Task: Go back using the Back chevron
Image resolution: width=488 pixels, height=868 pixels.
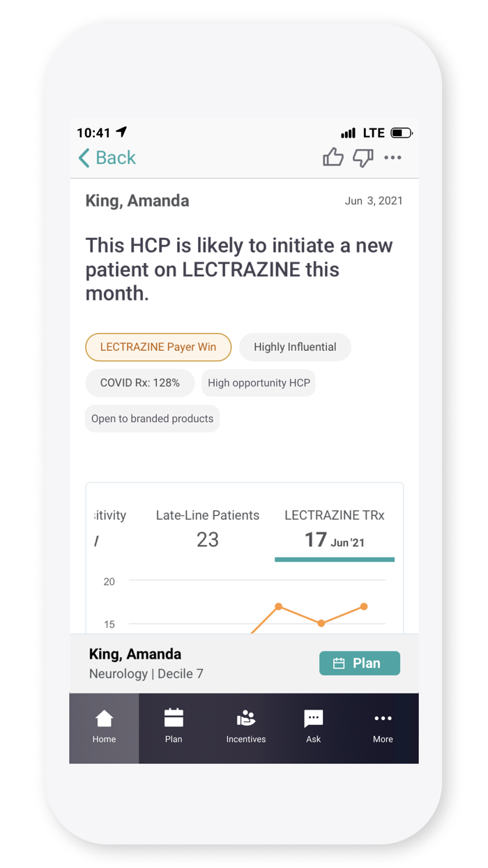Action: (x=107, y=158)
